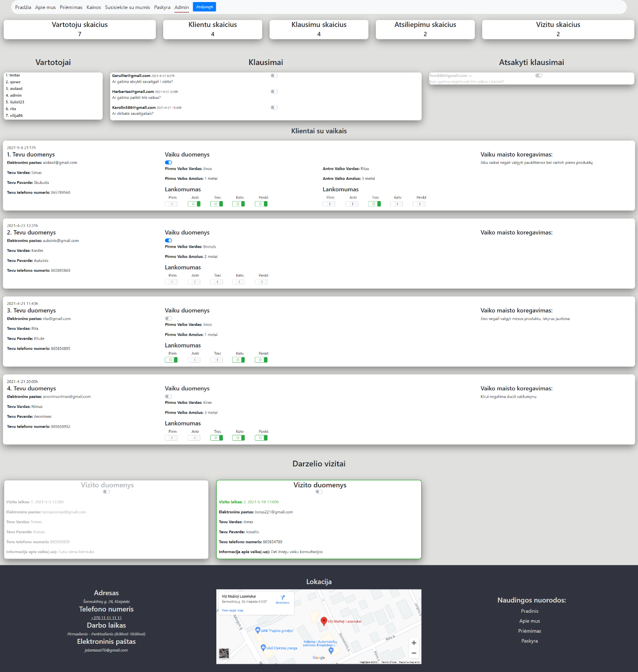Screen dimensions: 638x672
Task: Click the +370 11 11 11 11 phone link
Action: [x=106, y=618]
